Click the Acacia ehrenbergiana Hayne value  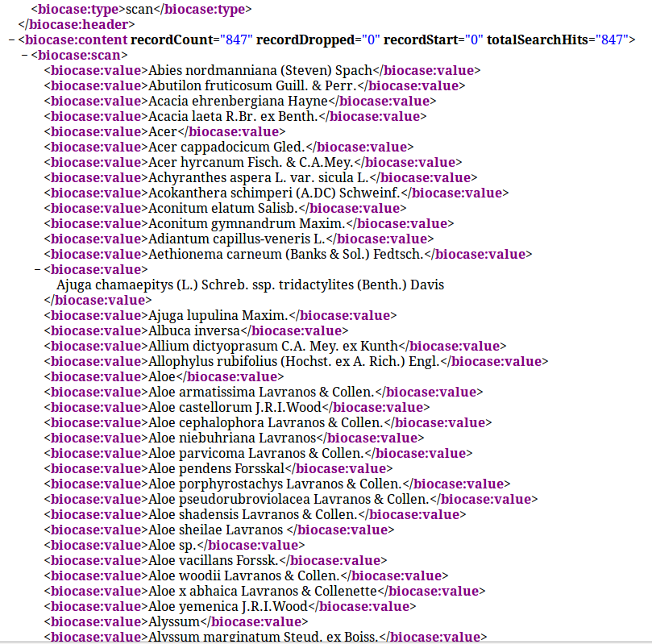[x=240, y=102]
